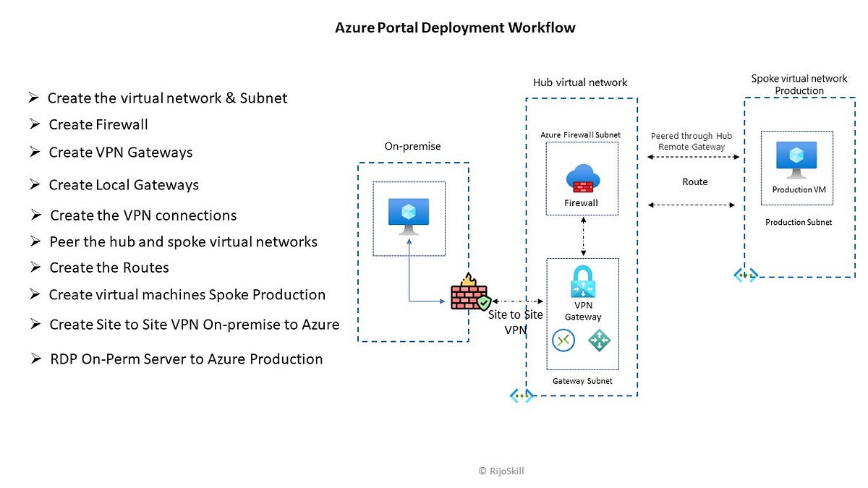Viewport: 868px width, 488px height.
Task: Select the brick wall firewall icon with shield
Action: coord(469,299)
